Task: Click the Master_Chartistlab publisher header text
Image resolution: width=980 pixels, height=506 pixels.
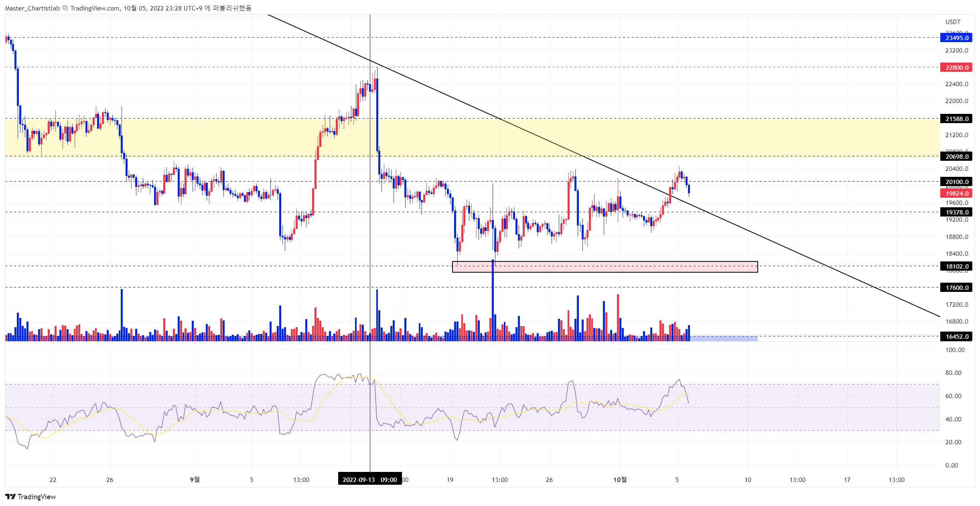Action: click(128, 8)
